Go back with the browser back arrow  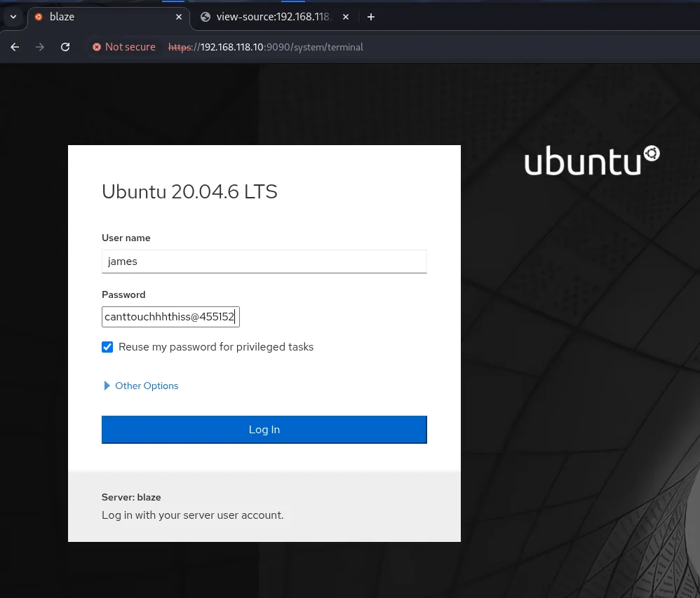(x=15, y=47)
